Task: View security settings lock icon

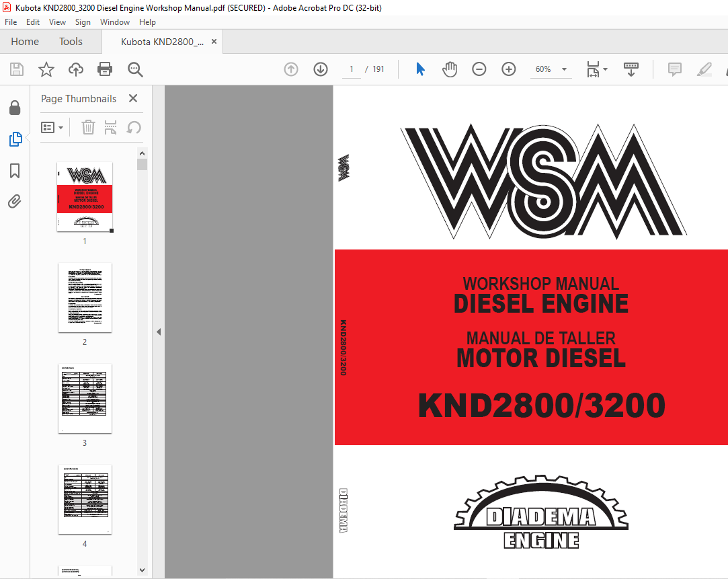Action: tap(15, 108)
